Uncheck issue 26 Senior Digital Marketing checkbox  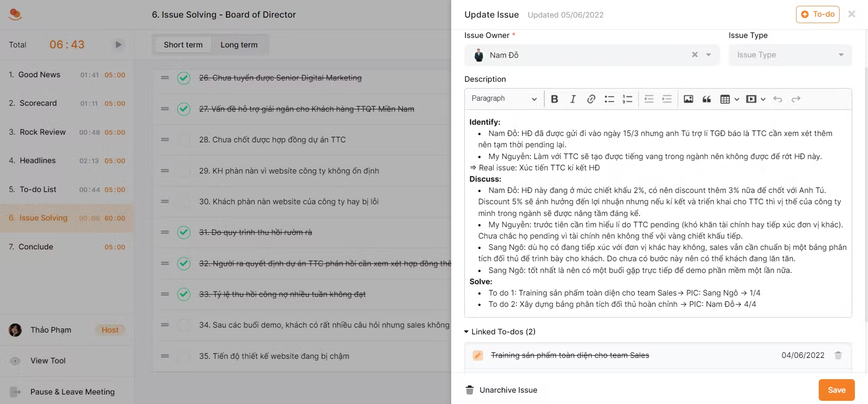point(184,78)
